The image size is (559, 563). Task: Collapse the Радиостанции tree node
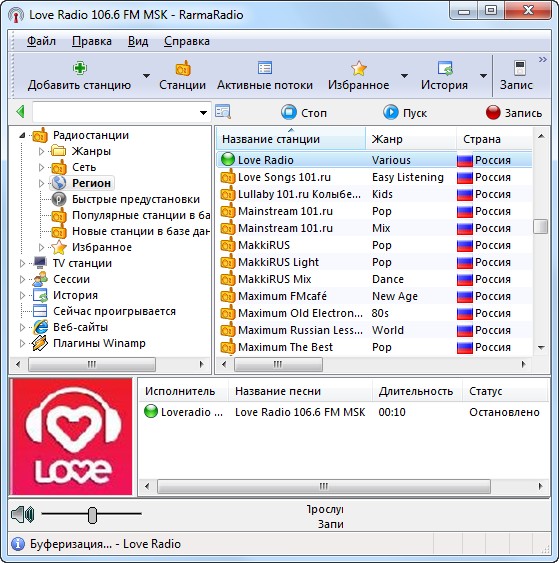[22, 135]
